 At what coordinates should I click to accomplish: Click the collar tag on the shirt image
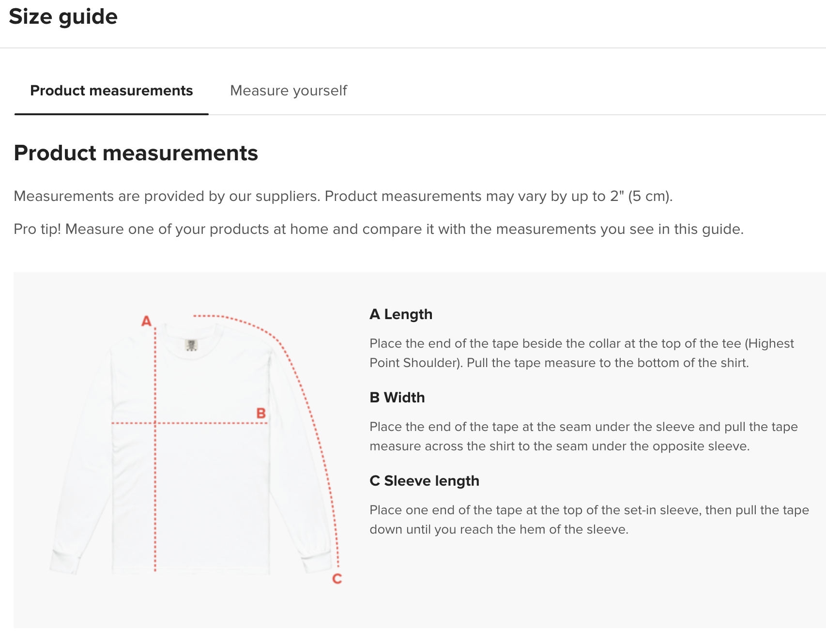pos(191,345)
